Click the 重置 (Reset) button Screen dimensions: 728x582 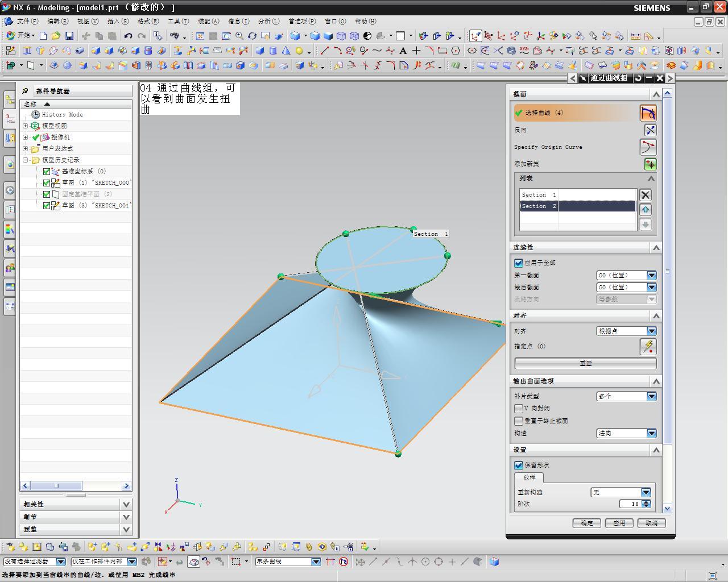pos(585,363)
